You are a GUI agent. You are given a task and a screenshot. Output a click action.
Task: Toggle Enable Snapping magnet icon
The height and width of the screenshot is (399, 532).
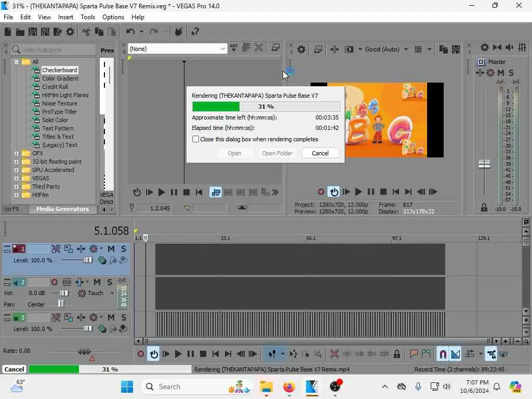(443, 354)
